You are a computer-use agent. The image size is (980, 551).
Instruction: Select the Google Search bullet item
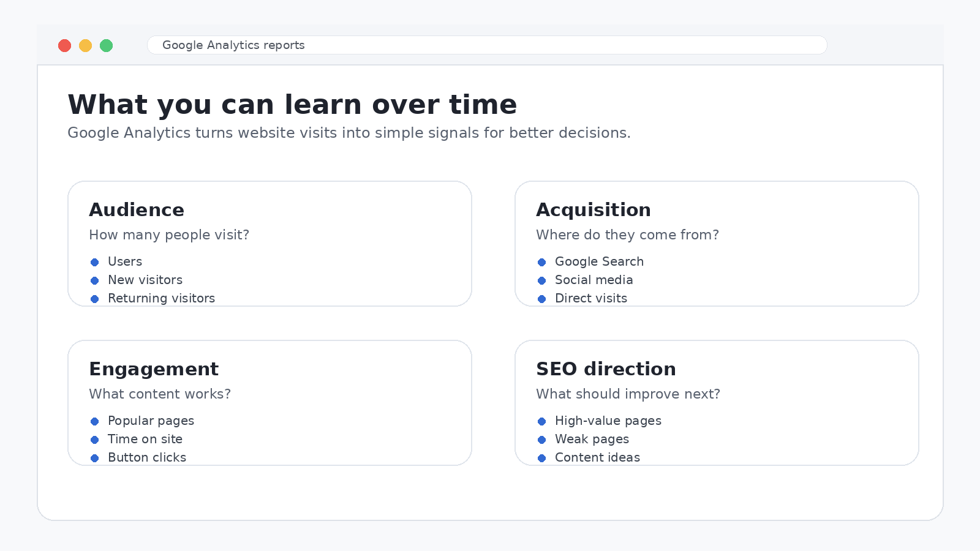click(x=590, y=261)
